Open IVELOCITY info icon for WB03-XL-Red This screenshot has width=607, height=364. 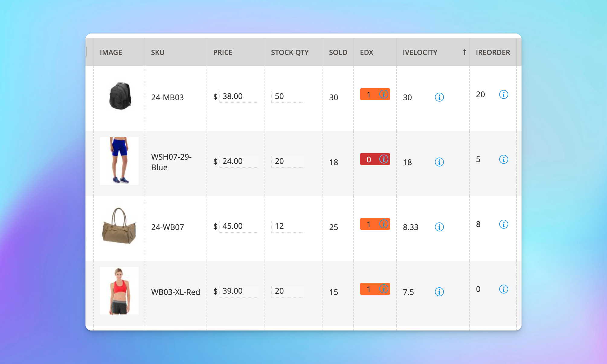439,292
